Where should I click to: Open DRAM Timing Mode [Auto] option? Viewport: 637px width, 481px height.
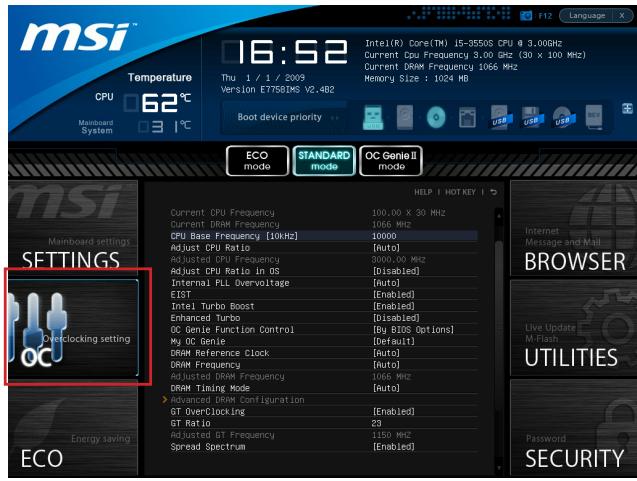(386, 388)
